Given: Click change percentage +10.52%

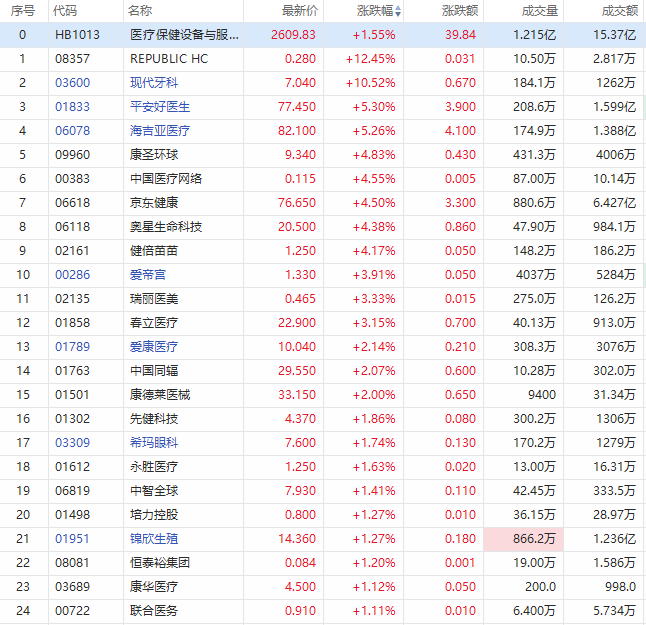Looking at the screenshot, I should [x=371, y=83].
